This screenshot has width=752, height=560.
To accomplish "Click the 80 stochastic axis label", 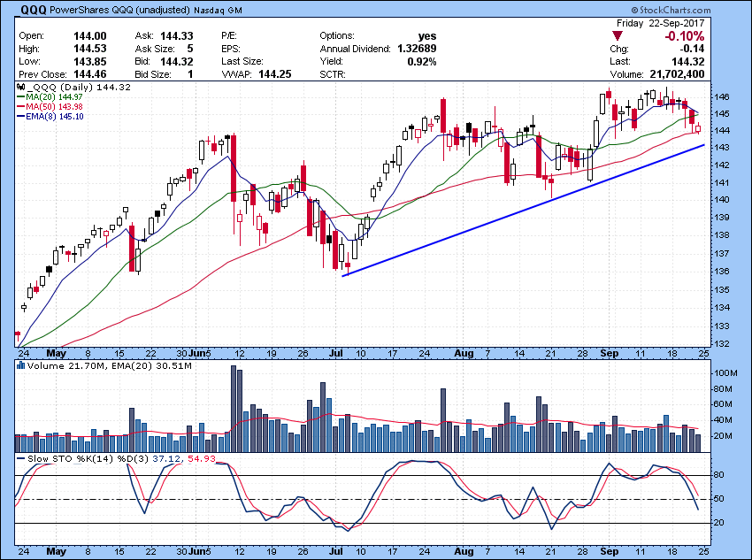I will [719, 475].
